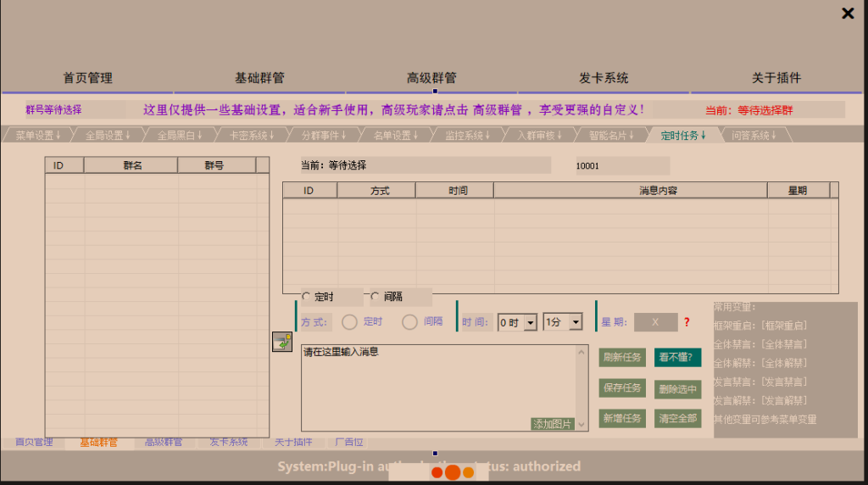This screenshot has width=868, height=485.
Task: Click the 消息内容 column header
Action: tap(631, 191)
